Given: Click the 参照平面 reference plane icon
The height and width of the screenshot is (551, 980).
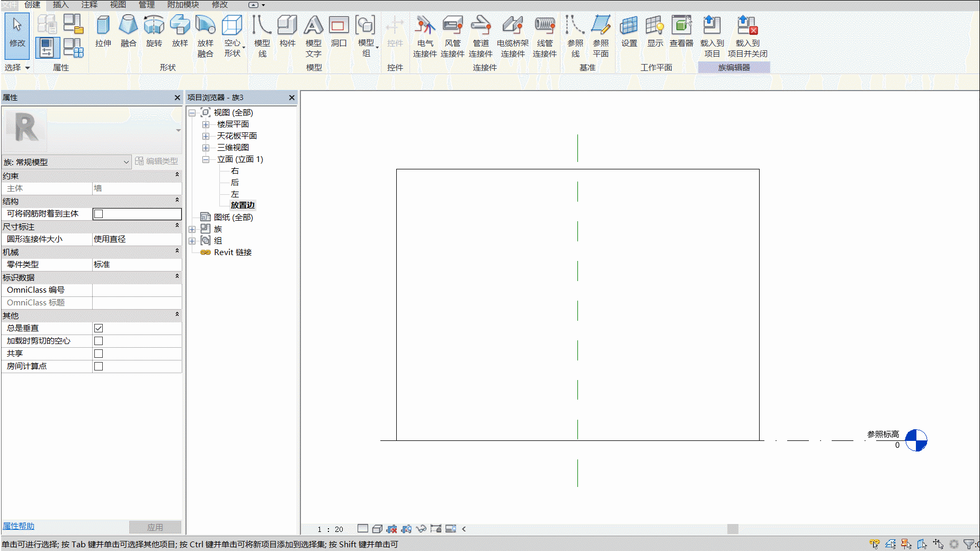Looking at the screenshot, I should tap(601, 36).
